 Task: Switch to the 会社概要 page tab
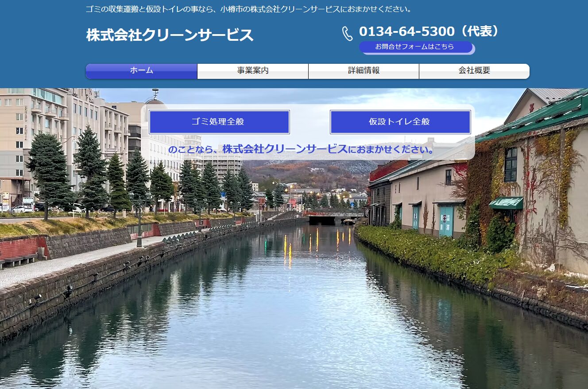click(x=474, y=71)
